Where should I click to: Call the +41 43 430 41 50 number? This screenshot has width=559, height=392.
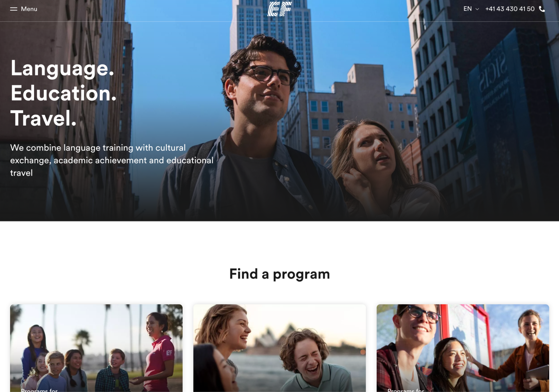coord(510,9)
